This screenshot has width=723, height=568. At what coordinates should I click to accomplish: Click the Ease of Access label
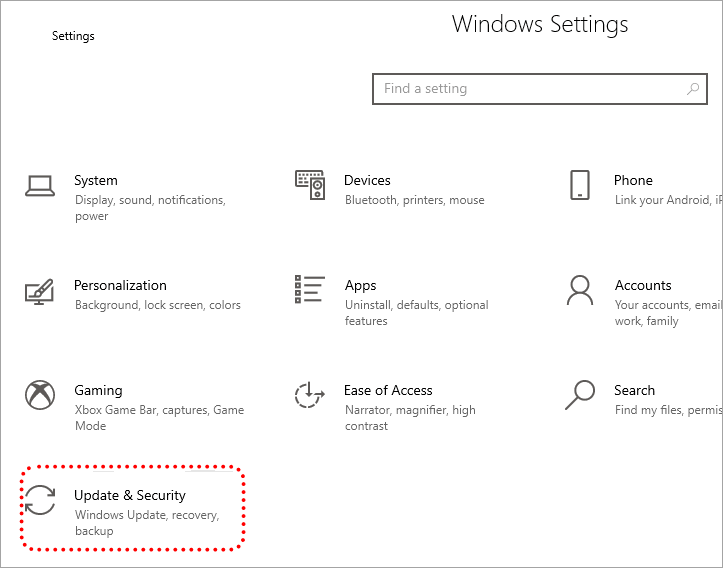(388, 391)
